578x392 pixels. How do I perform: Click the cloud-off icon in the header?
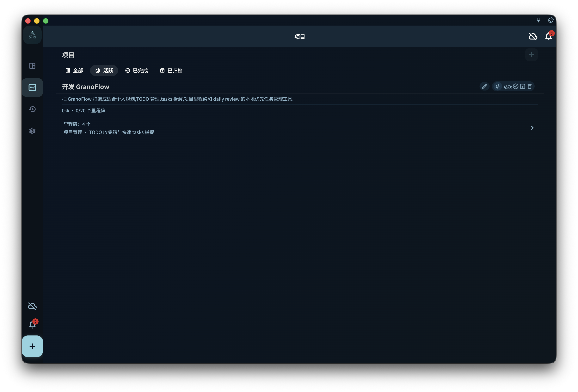533,37
